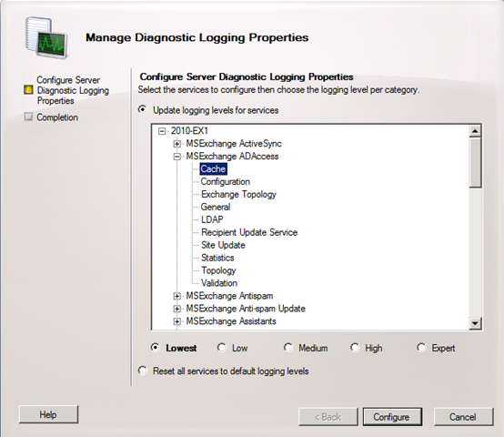504x437 pixels.
Task: Select the Site Update category
Action: 223,245
